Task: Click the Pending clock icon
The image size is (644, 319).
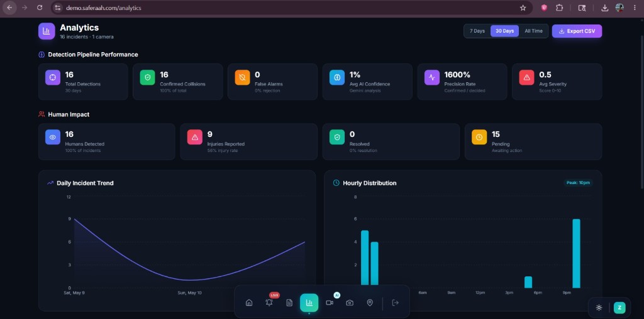Action: tap(479, 137)
